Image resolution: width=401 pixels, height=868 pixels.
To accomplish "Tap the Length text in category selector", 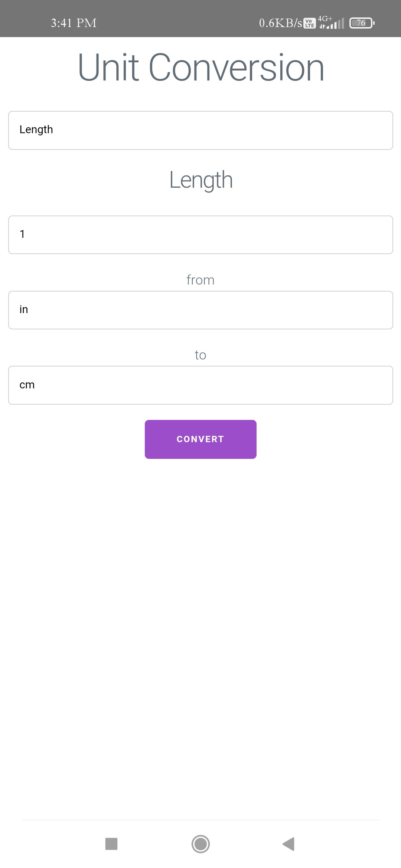I will pyautogui.click(x=36, y=129).
